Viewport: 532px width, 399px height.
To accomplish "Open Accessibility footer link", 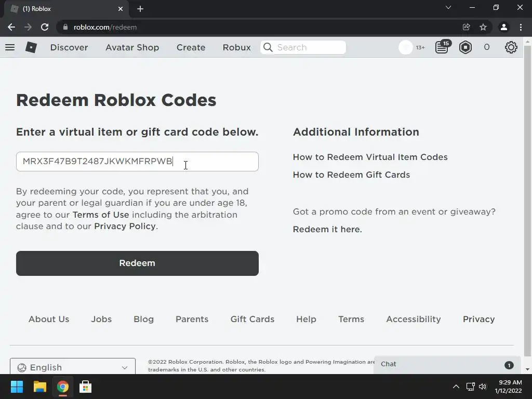I will 414,320.
